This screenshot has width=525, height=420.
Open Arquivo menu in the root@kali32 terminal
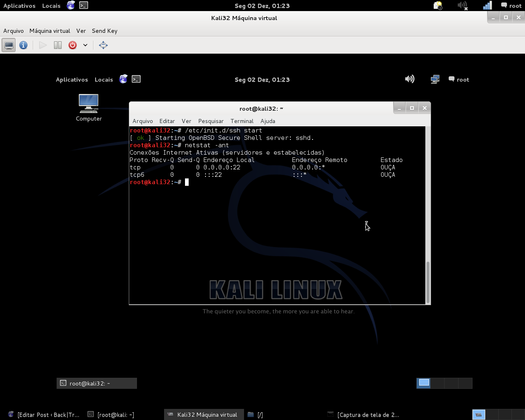point(143,121)
